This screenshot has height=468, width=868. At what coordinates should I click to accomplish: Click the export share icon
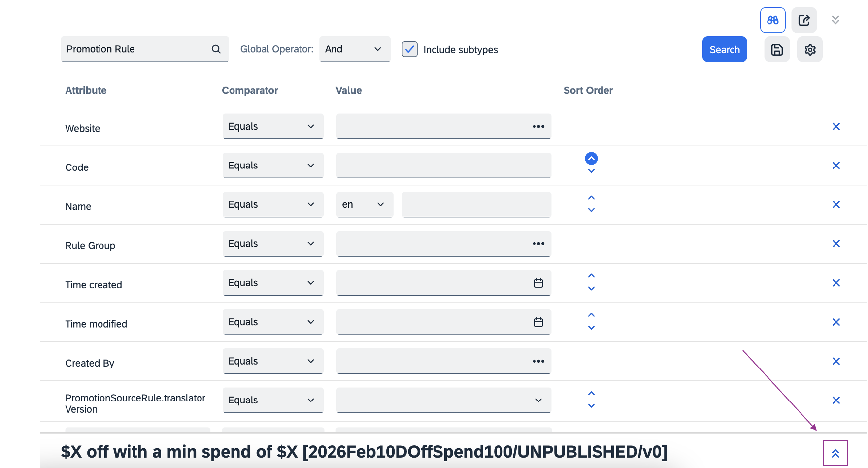(x=804, y=20)
